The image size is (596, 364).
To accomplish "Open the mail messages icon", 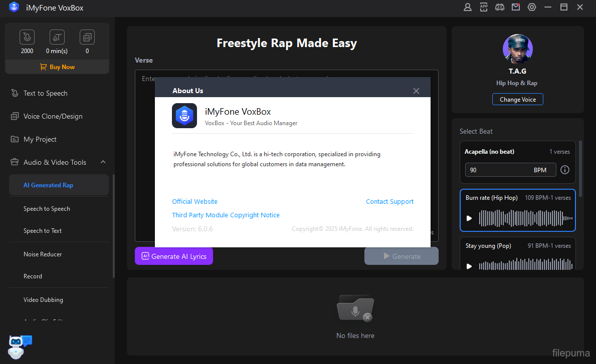I will (x=516, y=7).
